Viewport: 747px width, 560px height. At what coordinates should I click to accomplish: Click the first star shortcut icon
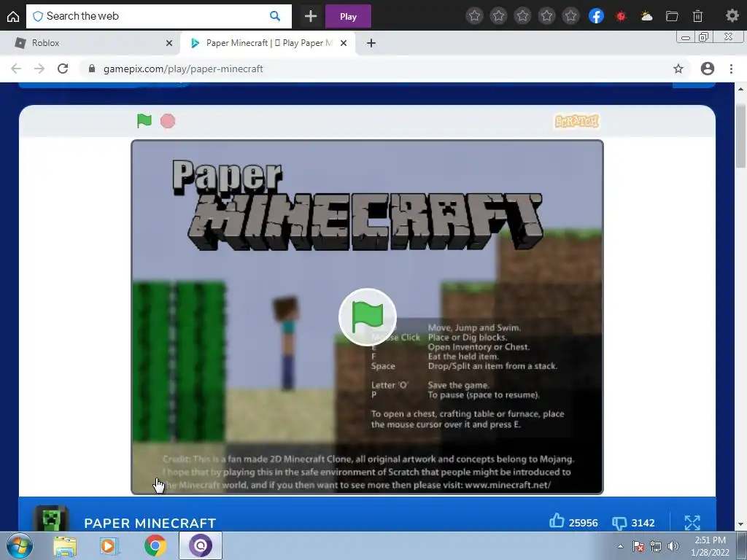[x=474, y=16]
